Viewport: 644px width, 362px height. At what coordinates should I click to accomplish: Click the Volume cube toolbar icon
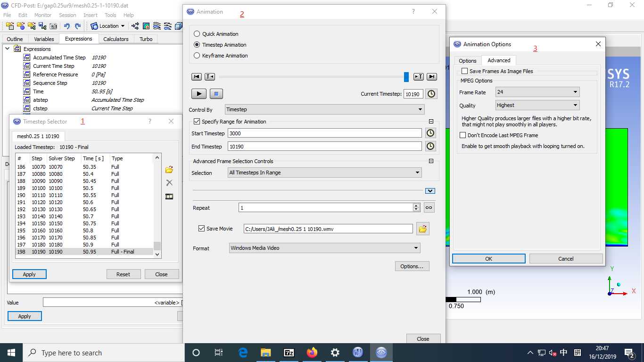tap(179, 26)
